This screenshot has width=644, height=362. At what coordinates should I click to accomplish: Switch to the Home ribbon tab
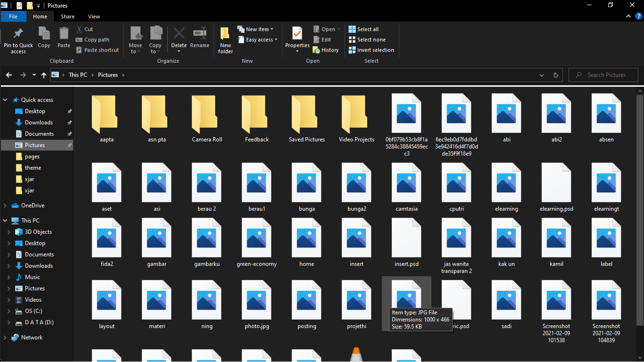pyautogui.click(x=40, y=16)
